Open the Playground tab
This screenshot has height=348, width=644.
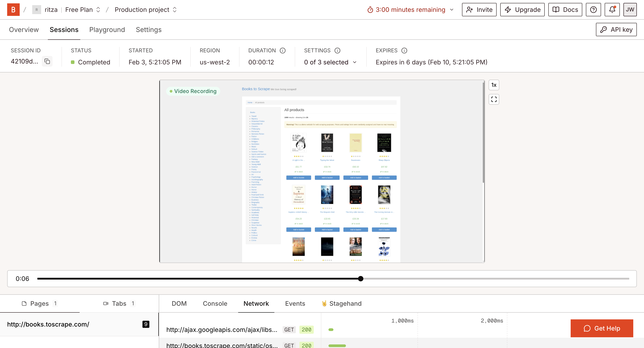pos(107,30)
